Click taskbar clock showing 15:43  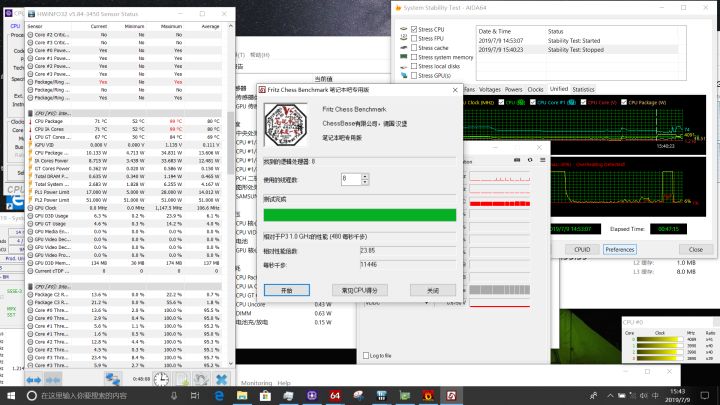[x=678, y=395]
